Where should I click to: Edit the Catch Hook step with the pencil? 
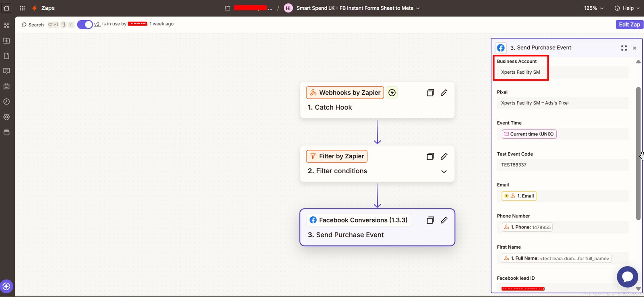click(444, 93)
